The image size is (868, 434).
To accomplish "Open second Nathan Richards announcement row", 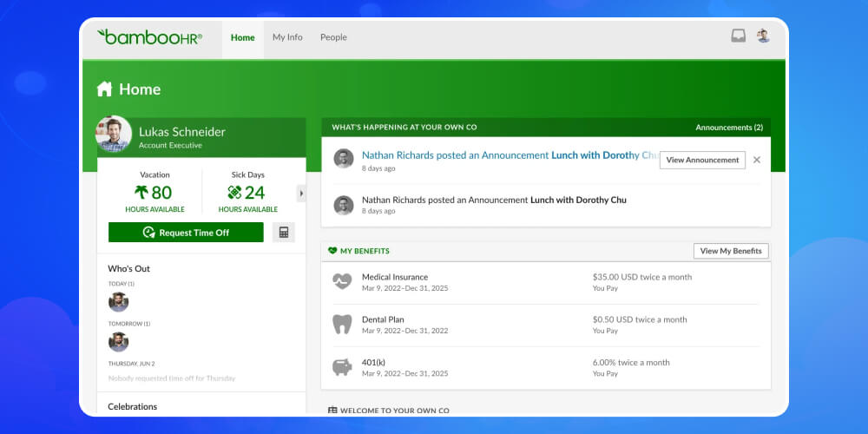I will click(x=546, y=205).
